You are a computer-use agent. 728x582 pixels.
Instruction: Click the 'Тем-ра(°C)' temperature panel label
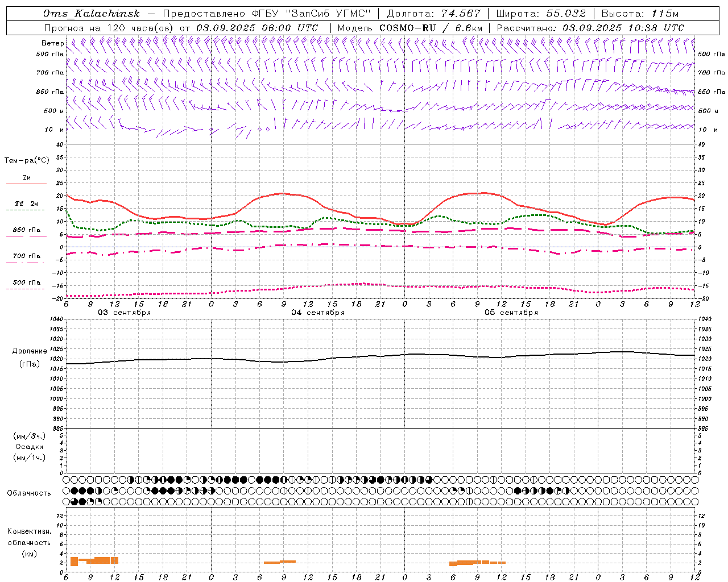click(x=27, y=161)
